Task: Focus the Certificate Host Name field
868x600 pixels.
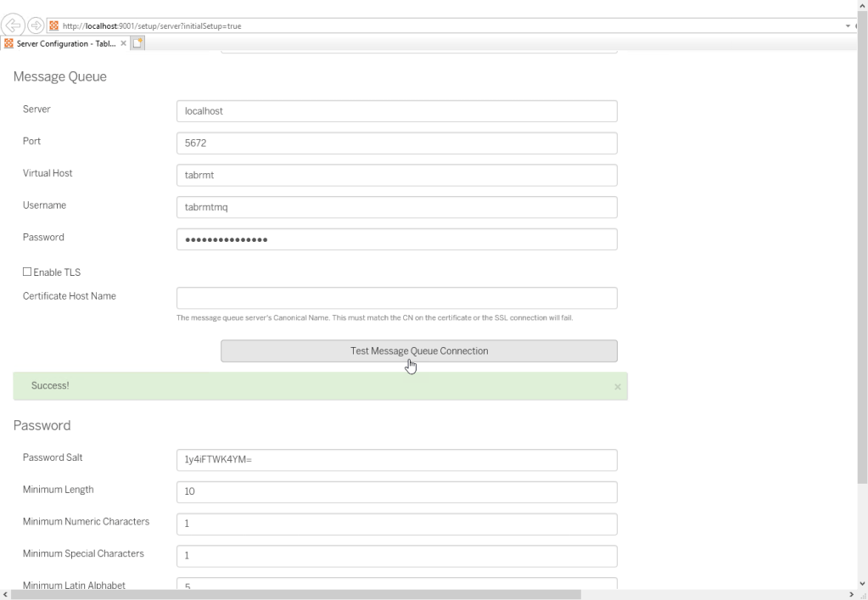Action: pos(396,298)
